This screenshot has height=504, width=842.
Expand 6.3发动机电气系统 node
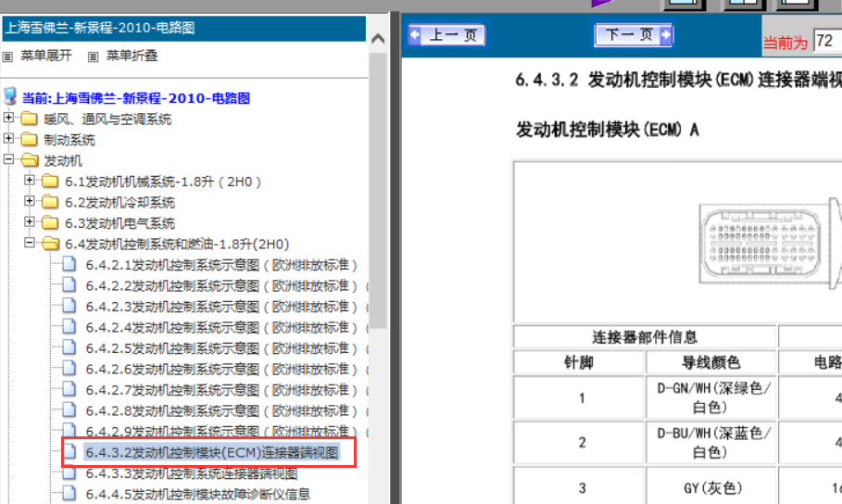pyautogui.click(x=30, y=222)
